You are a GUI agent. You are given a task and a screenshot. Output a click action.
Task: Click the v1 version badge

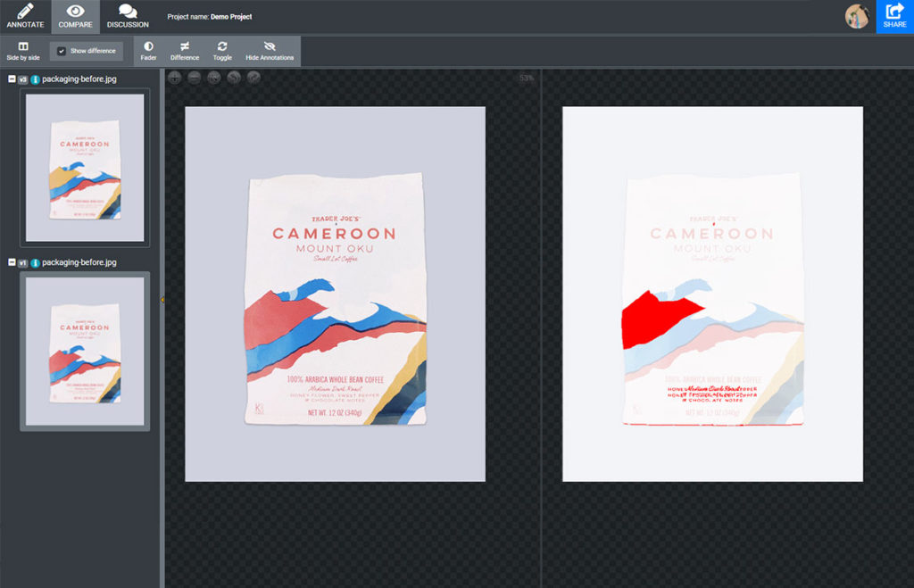(22, 263)
